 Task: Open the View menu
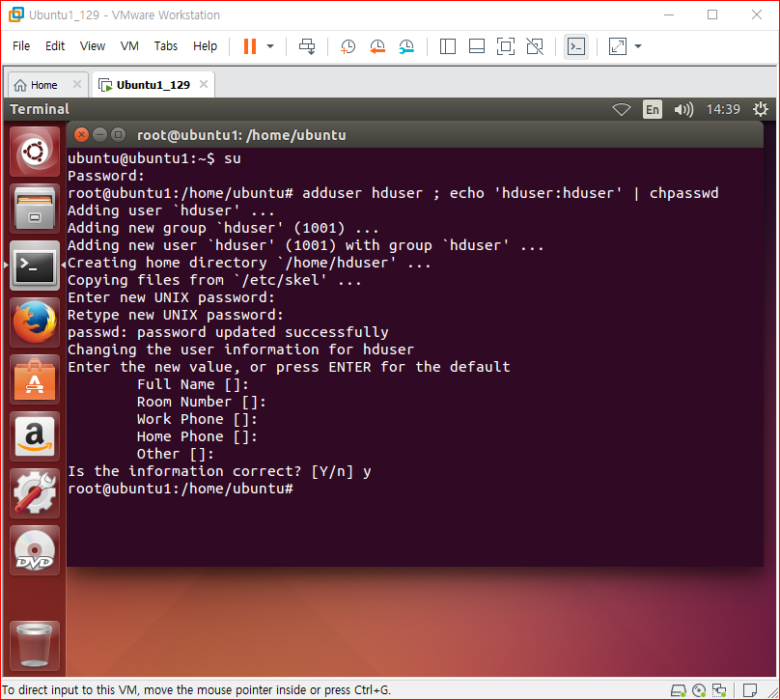point(93,46)
